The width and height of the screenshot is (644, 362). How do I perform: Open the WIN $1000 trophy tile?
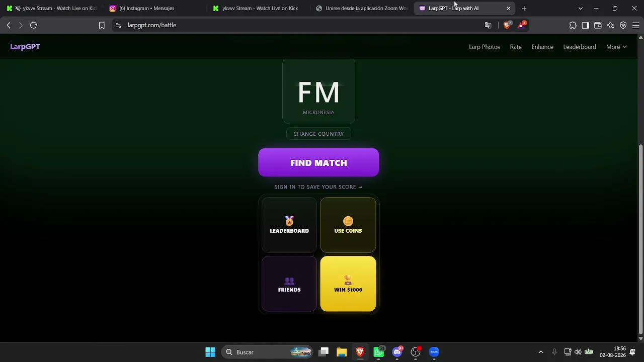click(348, 284)
